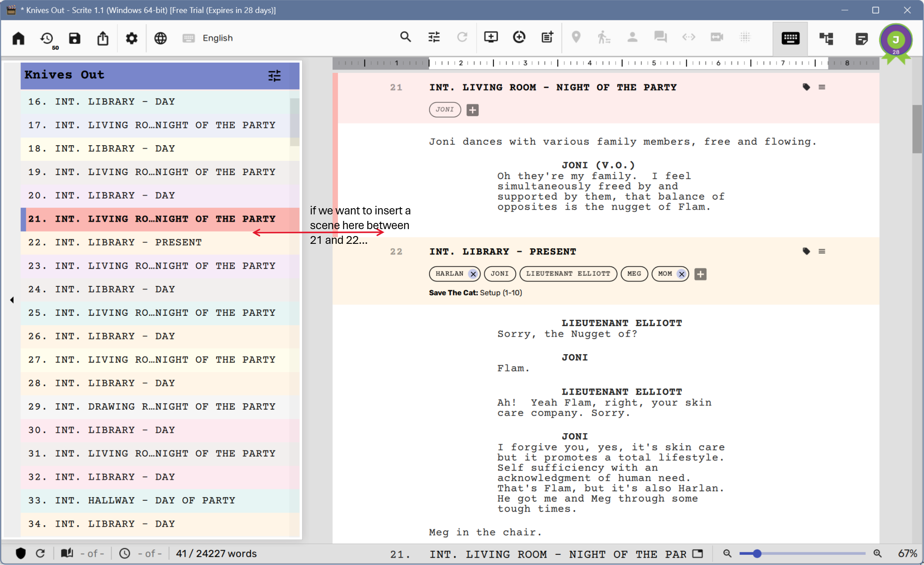The width and height of the screenshot is (924, 565).
Task: Select scene 17 Living Room Night of the Party
Action: [x=155, y=125]
